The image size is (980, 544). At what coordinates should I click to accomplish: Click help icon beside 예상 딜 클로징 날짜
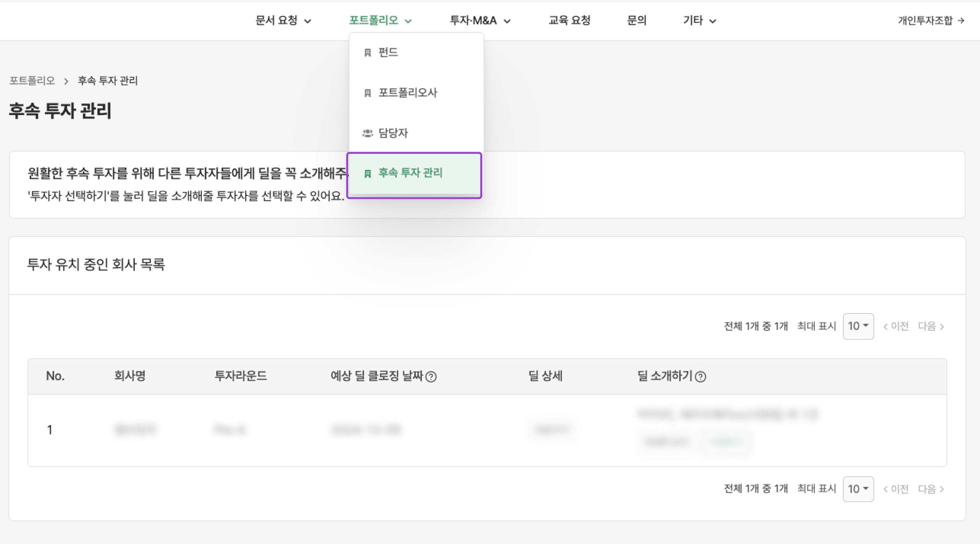click(431, 377)
